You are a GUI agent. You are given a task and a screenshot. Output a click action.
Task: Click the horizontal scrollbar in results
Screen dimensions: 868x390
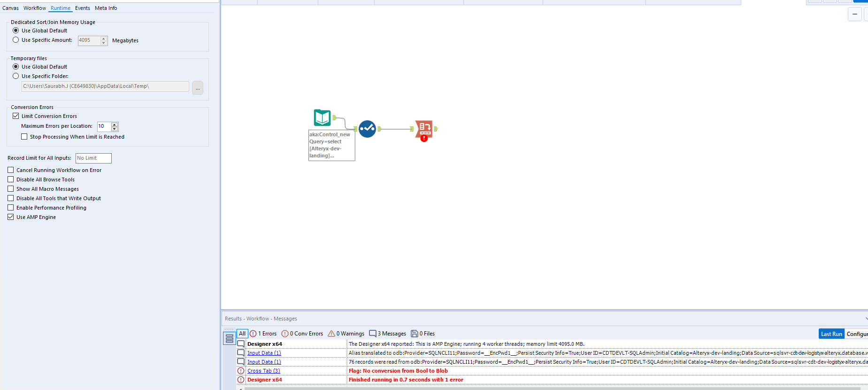(552, 388)
